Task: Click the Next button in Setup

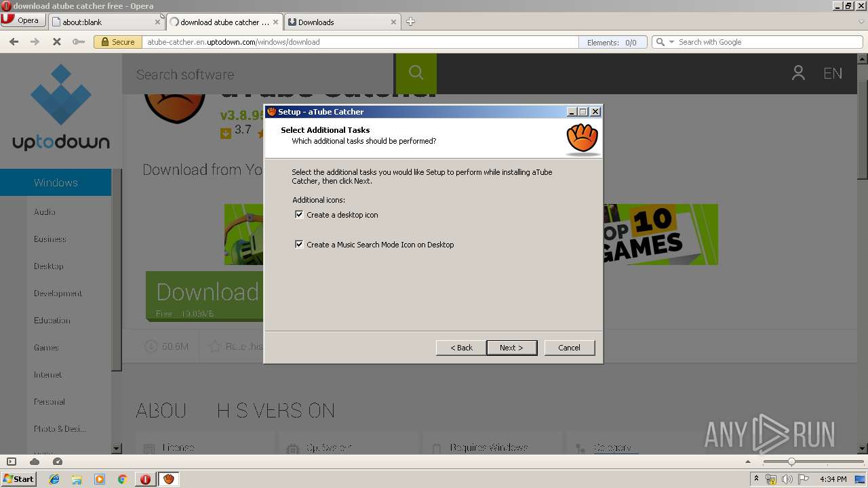Action: click(x=511, y=348)
